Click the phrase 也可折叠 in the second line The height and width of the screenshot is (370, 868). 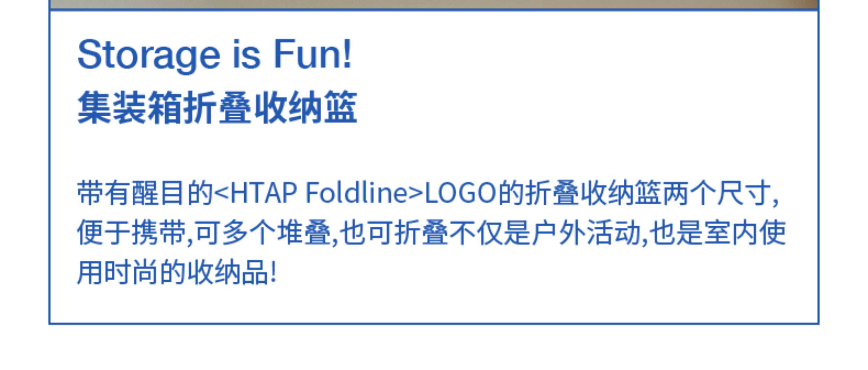click(394, 233)
